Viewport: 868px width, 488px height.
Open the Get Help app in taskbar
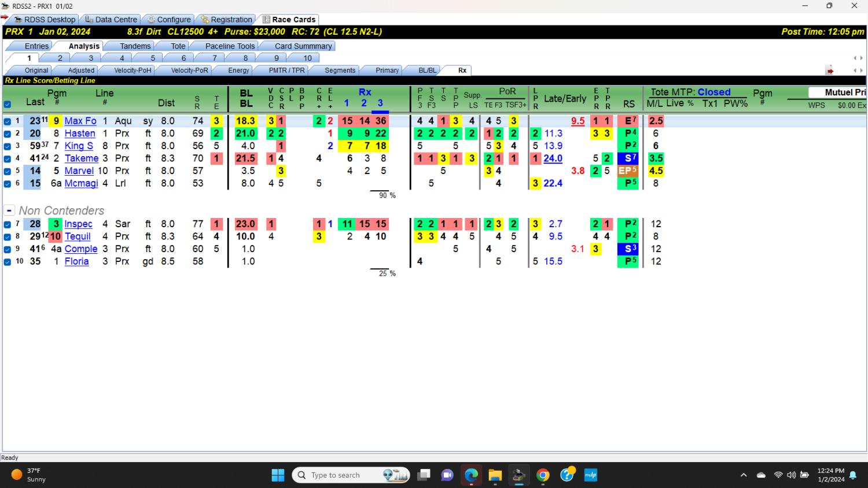coord(567,475)
